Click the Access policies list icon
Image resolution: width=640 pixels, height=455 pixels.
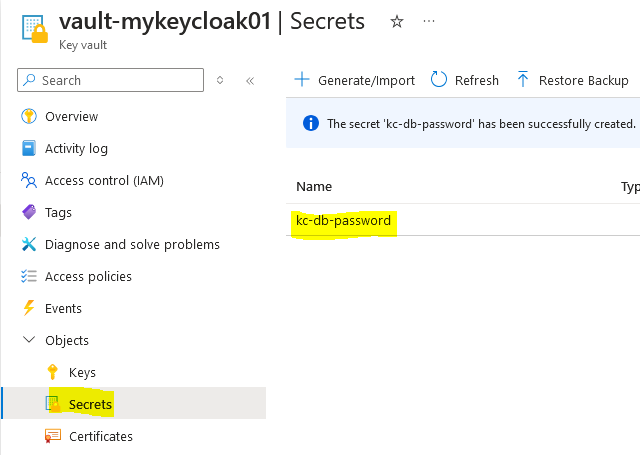(28, 276)
